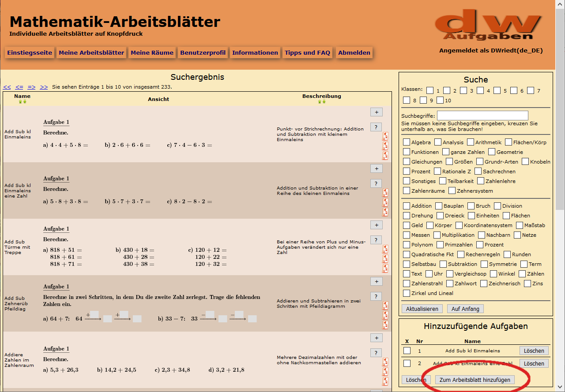Go to Meine Räume
The image size is (565, 392).
click(x=152, y=52)
